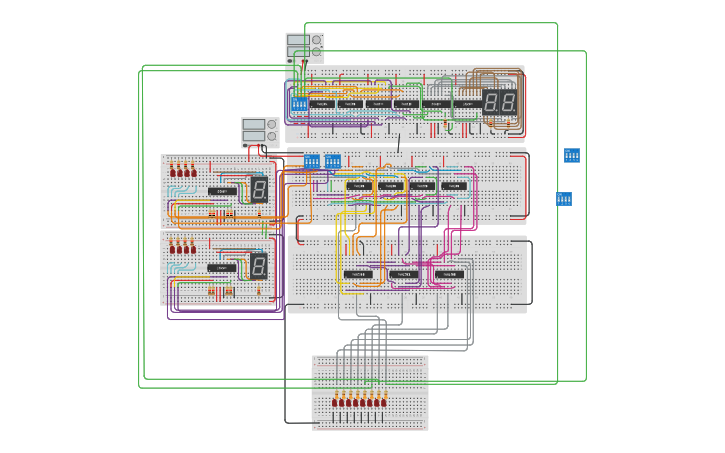Toggle the right DIP switch on middle breadboard
The height and width of the screenshot is (453, 725).
(x=332, y=161)
